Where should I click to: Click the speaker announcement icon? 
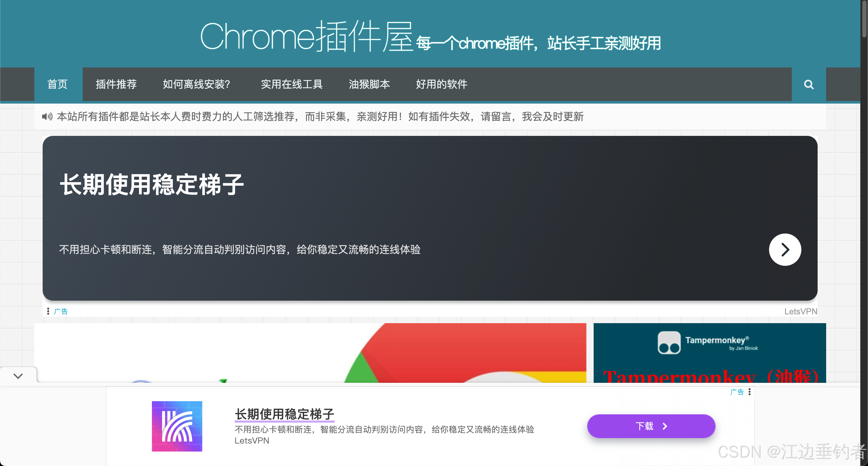47,116
